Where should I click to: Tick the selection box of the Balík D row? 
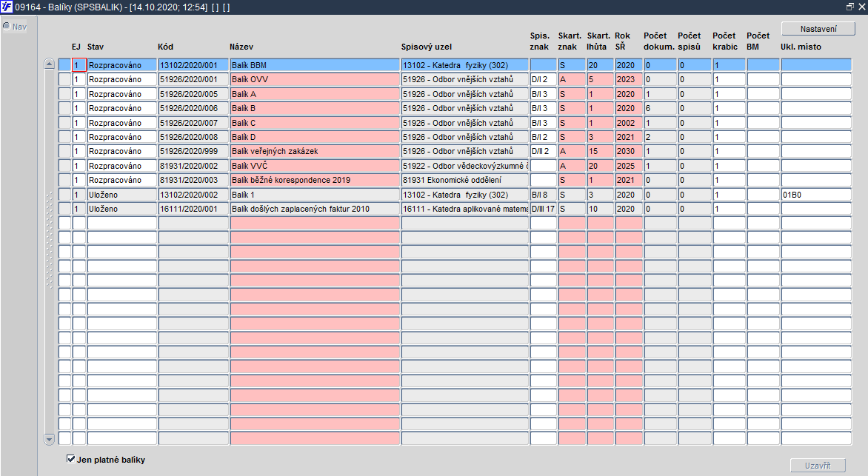click(x=64, y=137)
